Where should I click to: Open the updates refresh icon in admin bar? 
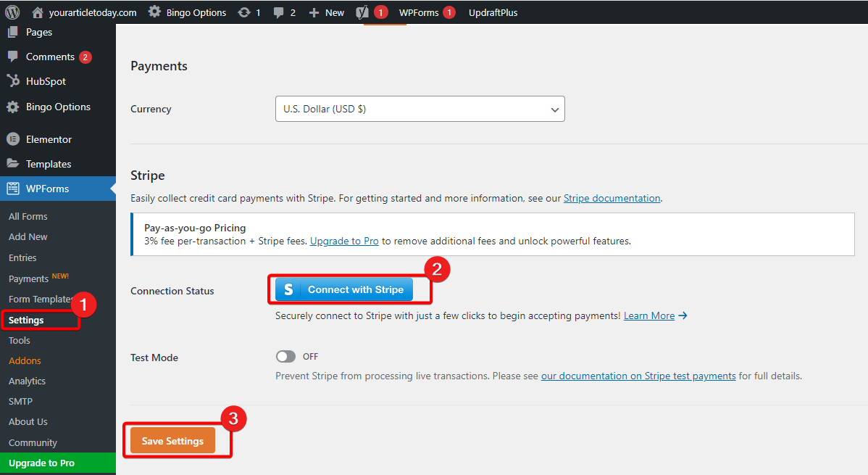(244, 12)
